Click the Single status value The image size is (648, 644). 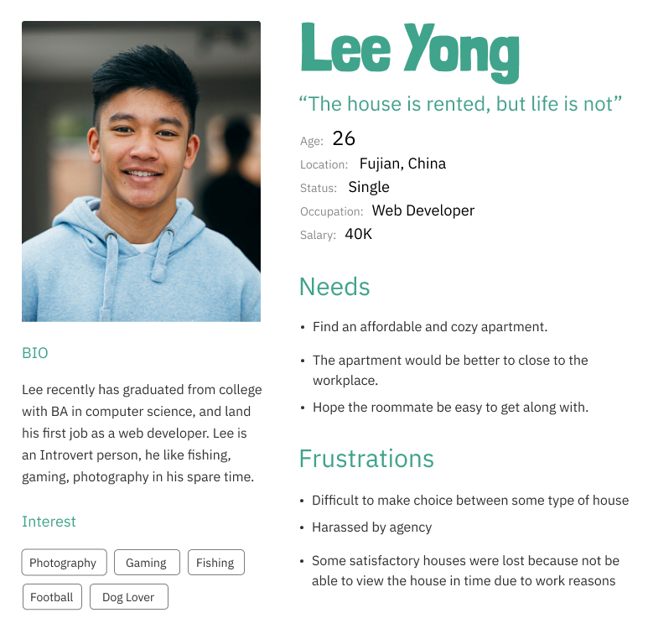(369, 187)
